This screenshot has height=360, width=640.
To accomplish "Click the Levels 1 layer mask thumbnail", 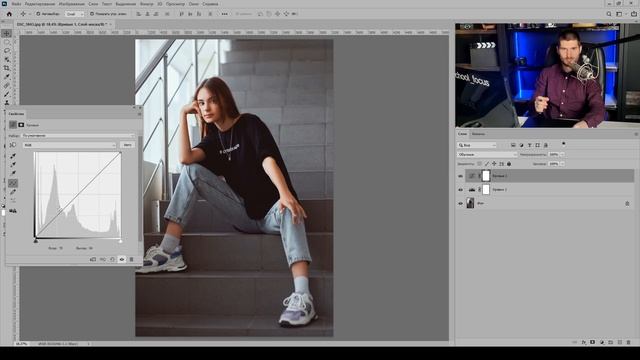I will point(486,190).
